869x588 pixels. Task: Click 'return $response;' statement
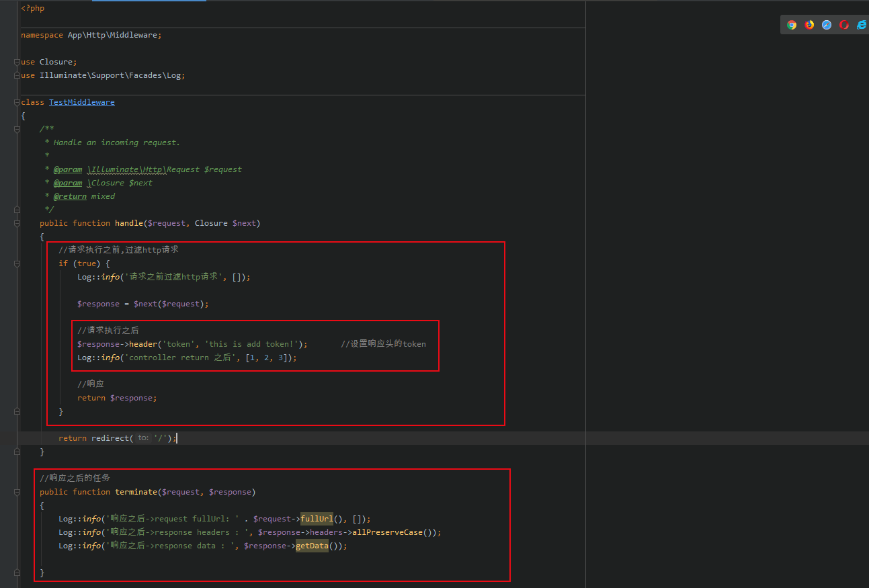coord(117,398)
